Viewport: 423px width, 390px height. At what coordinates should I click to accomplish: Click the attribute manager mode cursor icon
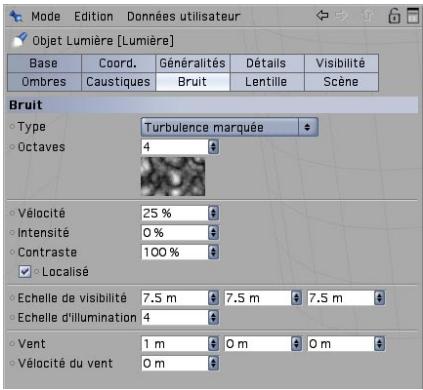tap(16, 16)
